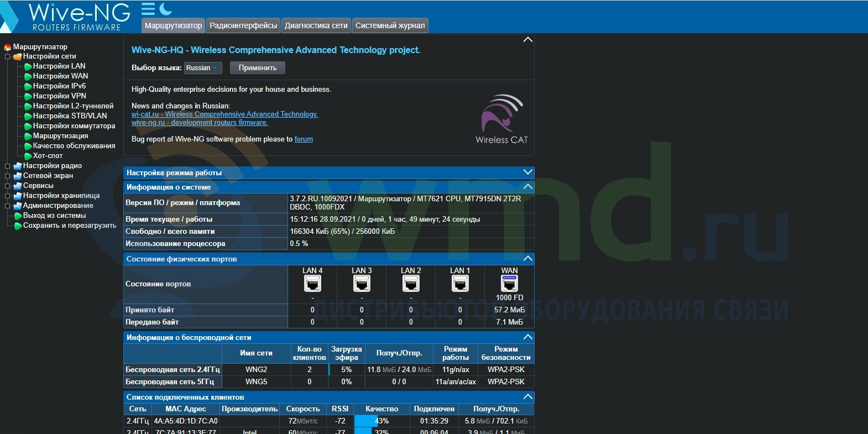
Task: Open the wive-ng.ru development firmware link
Action: [200, 123]
